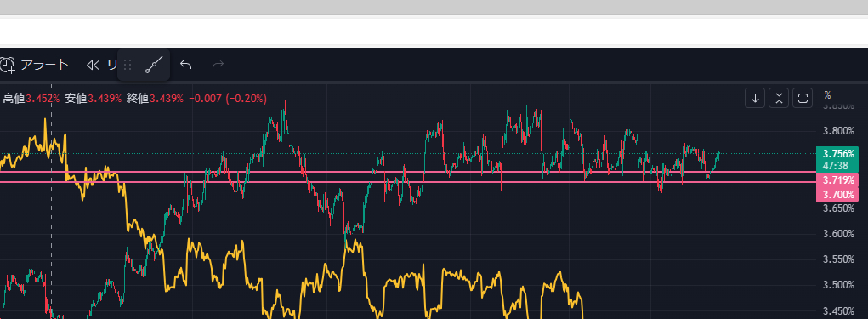Click the green 3.756% current price label
This screenshot has height=319, width=868.
click(837, 154)
